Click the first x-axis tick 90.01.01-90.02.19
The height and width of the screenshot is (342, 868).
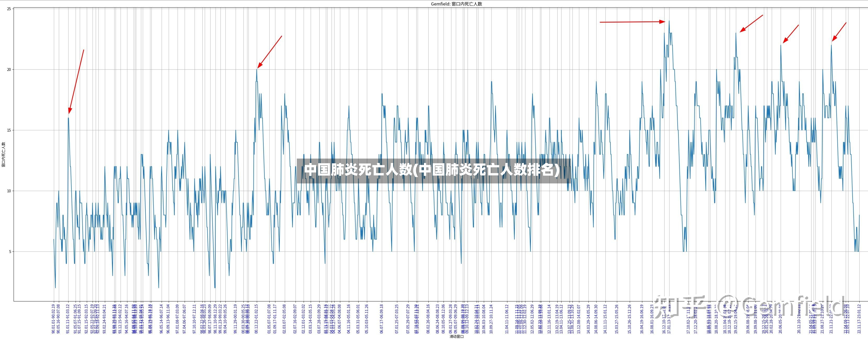(x=53, y=319)
